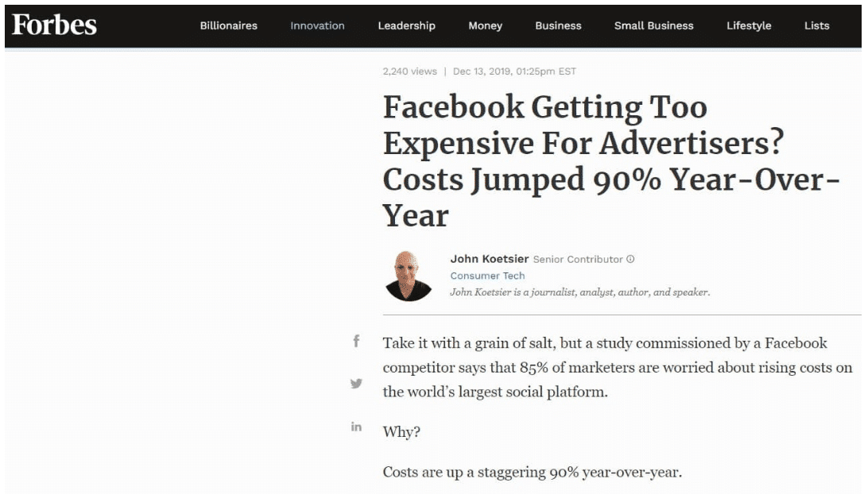Select the Lifestyle navigation item
The width and height of the screenshot is (868, 502).
[x=749, y=25]
